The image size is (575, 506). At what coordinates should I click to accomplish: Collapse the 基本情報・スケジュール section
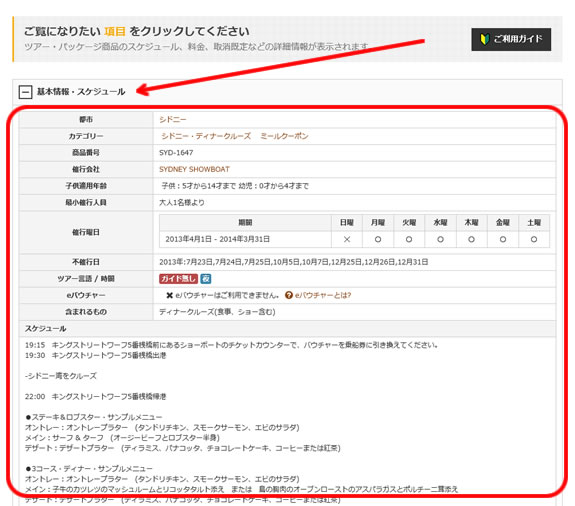point(25,92)
